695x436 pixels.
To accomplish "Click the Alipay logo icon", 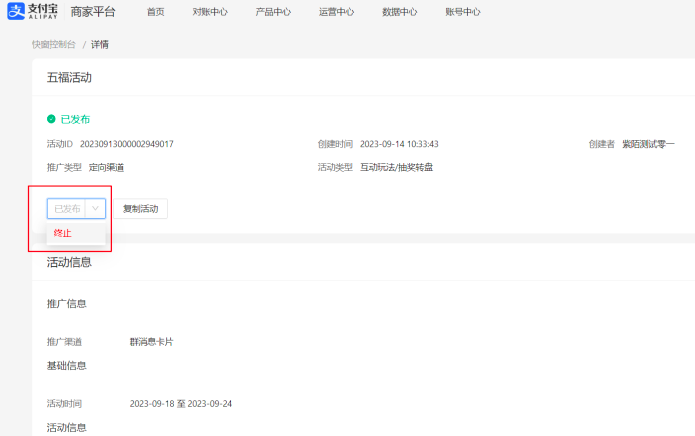I will 17,12.
